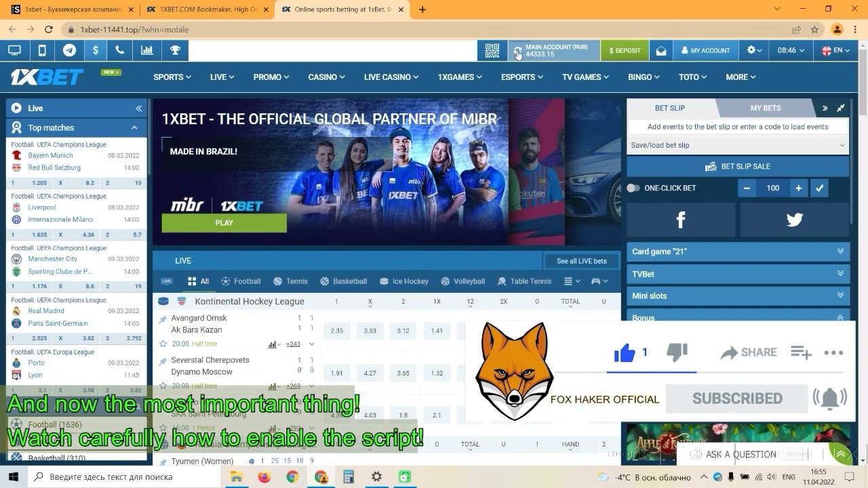Refresh main account balance icon

[x=517, y=51]
